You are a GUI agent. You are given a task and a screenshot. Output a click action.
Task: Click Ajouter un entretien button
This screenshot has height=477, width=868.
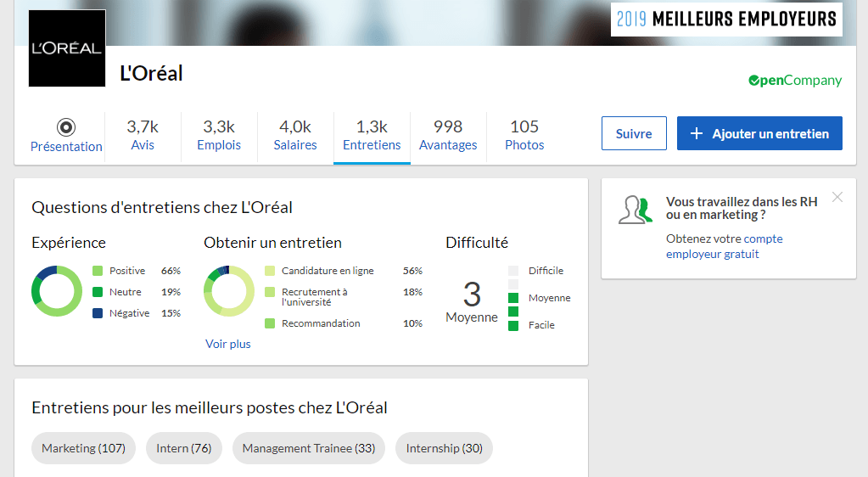(x=759, y=133)
